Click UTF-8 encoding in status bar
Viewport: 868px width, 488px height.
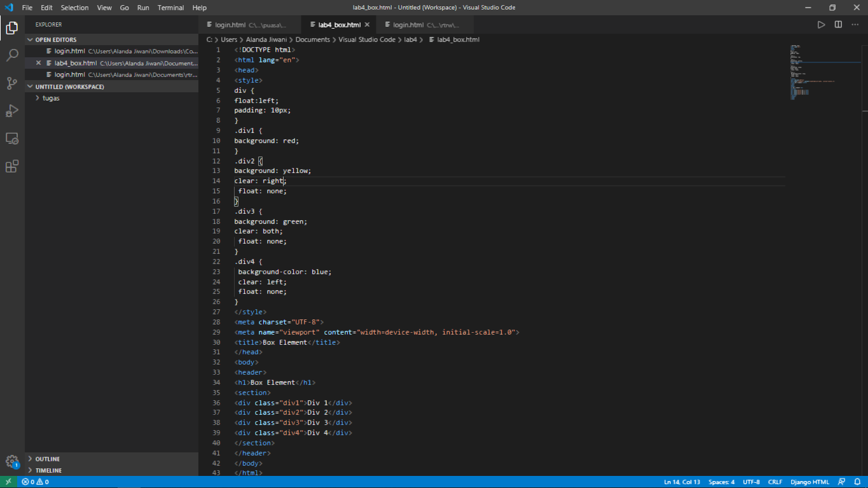751,482
